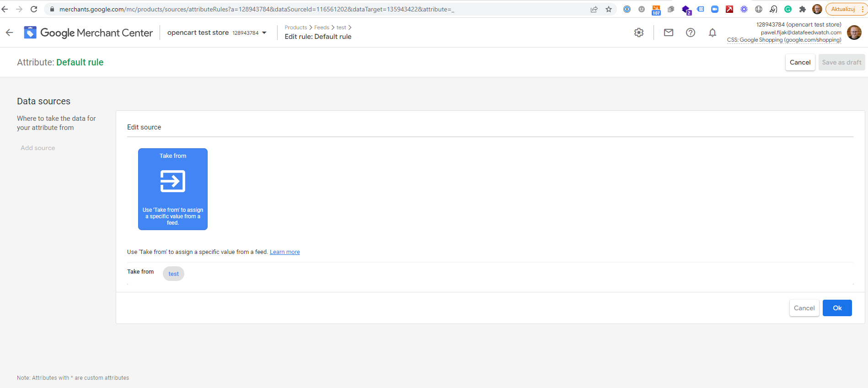Open the goose outline extension
Image resolution: width=868 pixels, height=388 pixels.
pos(773,9)
